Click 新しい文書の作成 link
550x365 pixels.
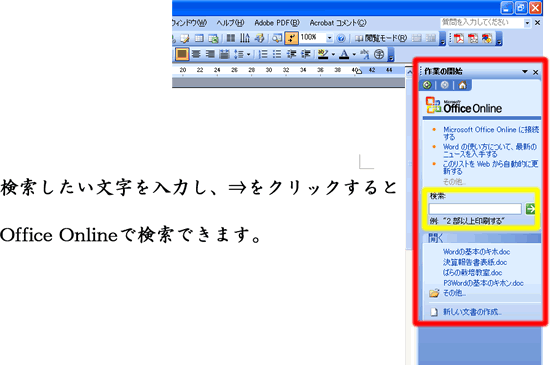tap(472, 312)
